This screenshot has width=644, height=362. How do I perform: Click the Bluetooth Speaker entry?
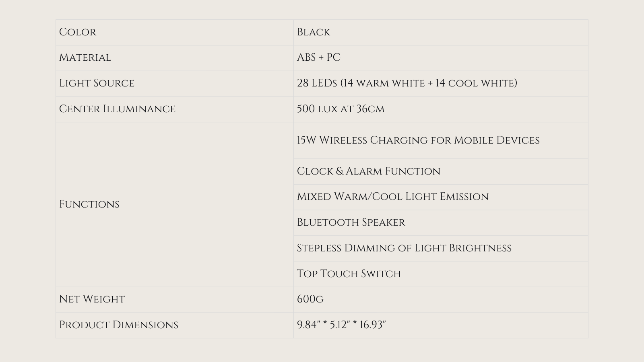[351, 222]
